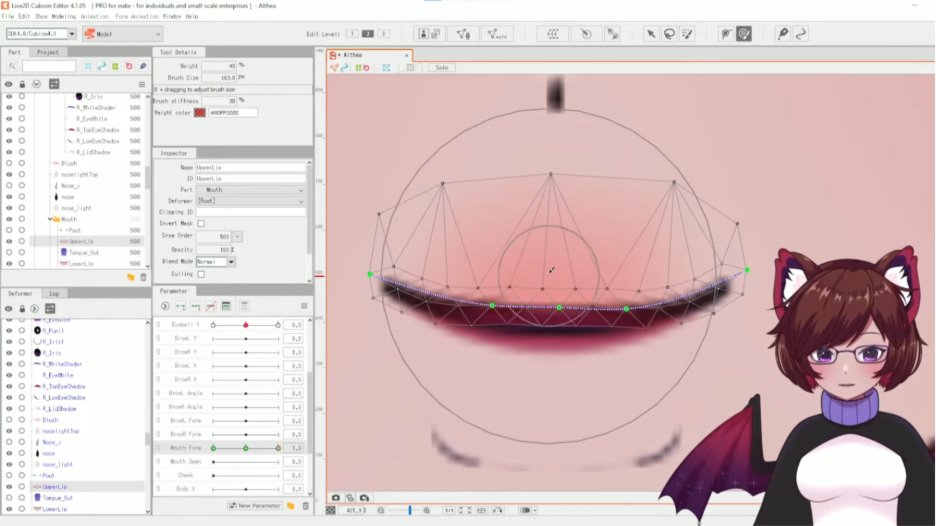Switch to the Project tab
936x526 pixels.
tap(47, 52)
